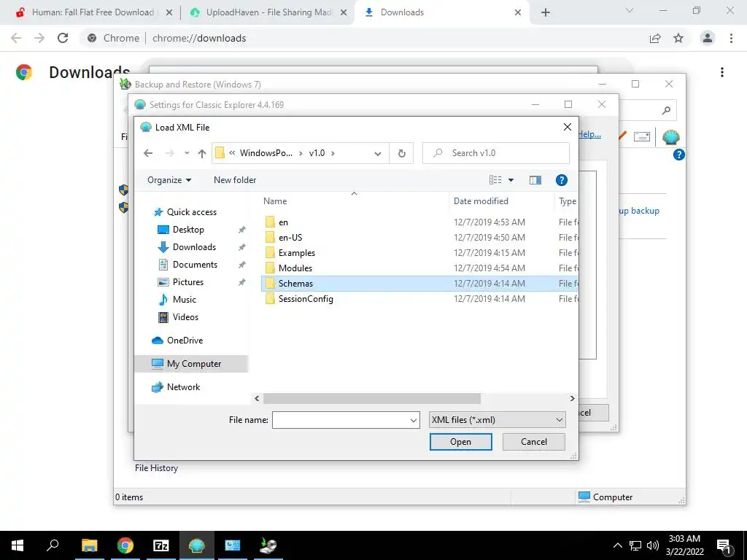Open help in Load XML File dialog
Image resolution: width=747 pixels, height=560 pixels.
(x=561, y=180)
